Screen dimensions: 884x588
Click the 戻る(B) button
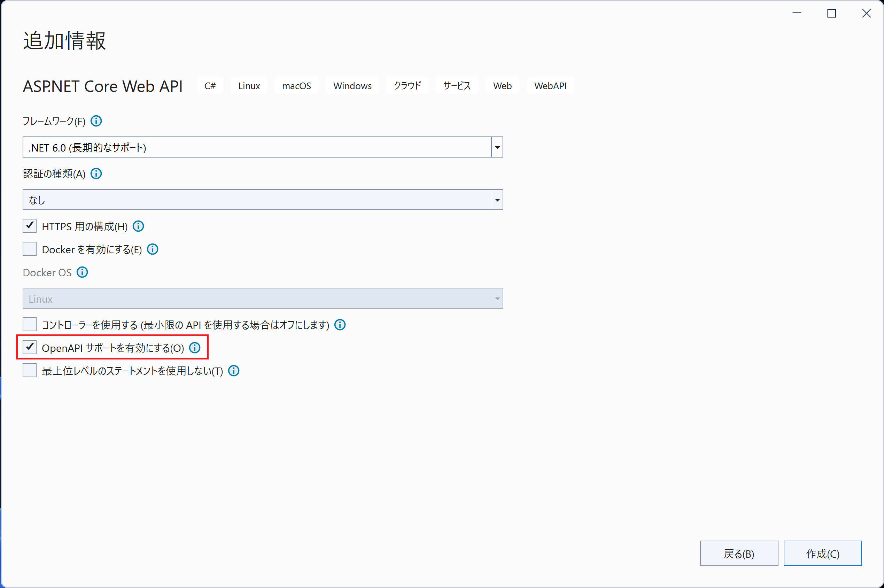coord(739,554)
